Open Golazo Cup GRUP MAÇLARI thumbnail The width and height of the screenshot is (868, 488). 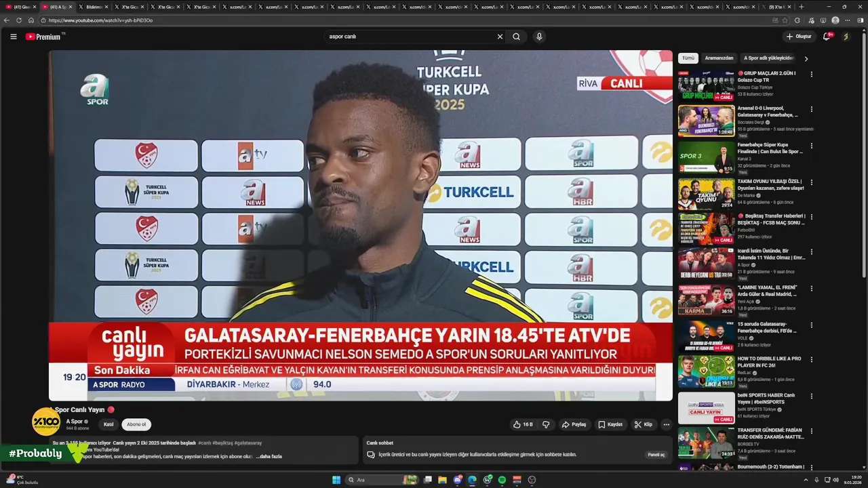(706, 85)
